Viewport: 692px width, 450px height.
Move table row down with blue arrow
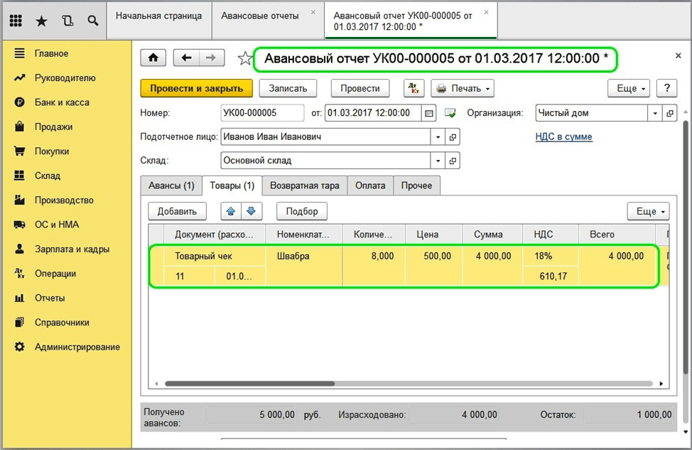click(x=252, y=211)
